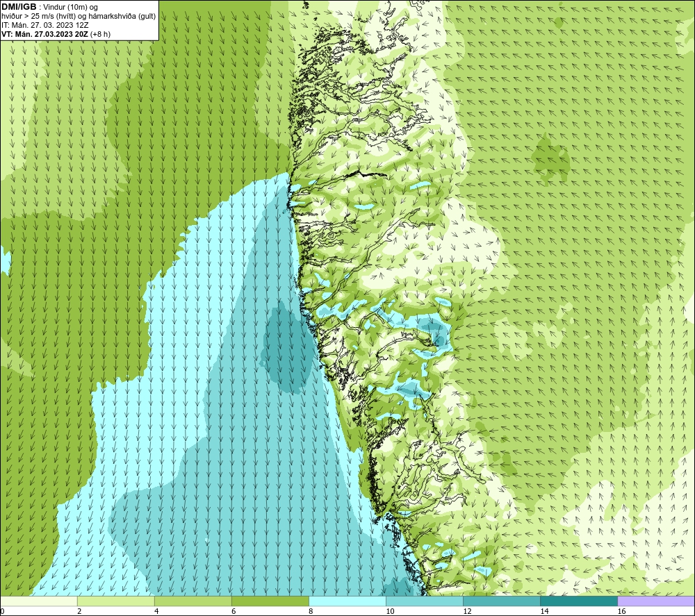Click the cyan 10–12 m/s legend swatch

point(425,601)
